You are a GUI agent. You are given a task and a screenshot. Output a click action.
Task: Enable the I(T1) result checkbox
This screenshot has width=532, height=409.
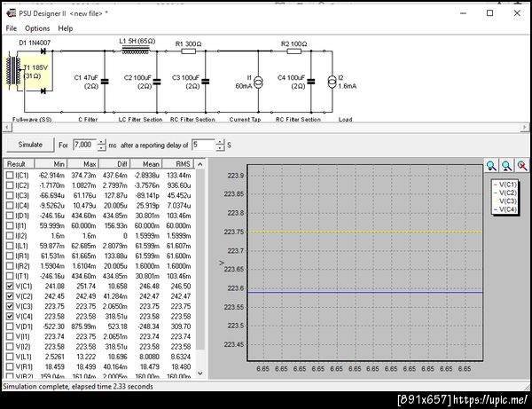(10, 276)
